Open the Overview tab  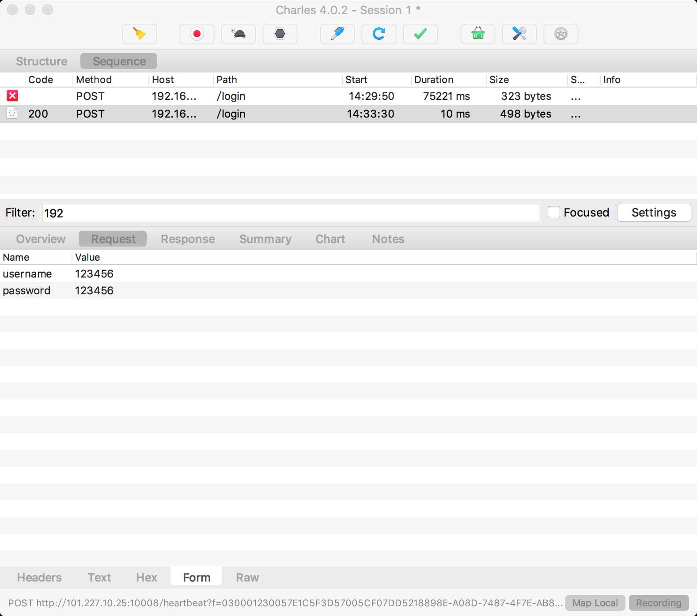[41, 239]
